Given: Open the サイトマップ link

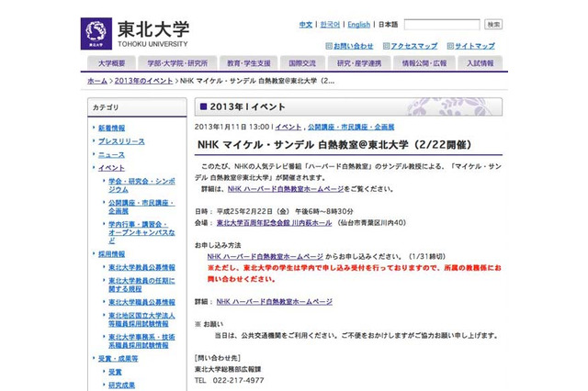Looking at the screenshot, I should [x=475, y=46].
